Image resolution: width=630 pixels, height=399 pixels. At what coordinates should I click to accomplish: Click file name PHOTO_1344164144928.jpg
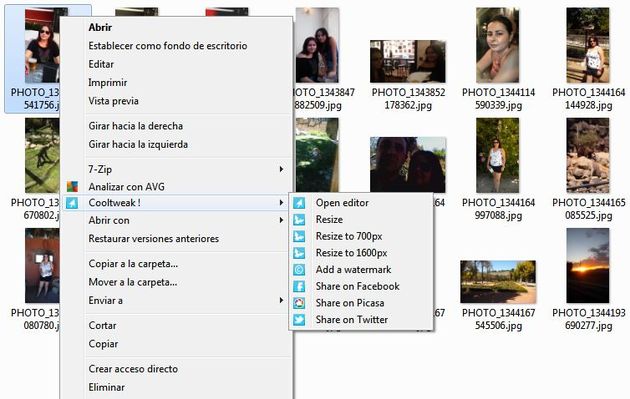[x=589, y=99]
